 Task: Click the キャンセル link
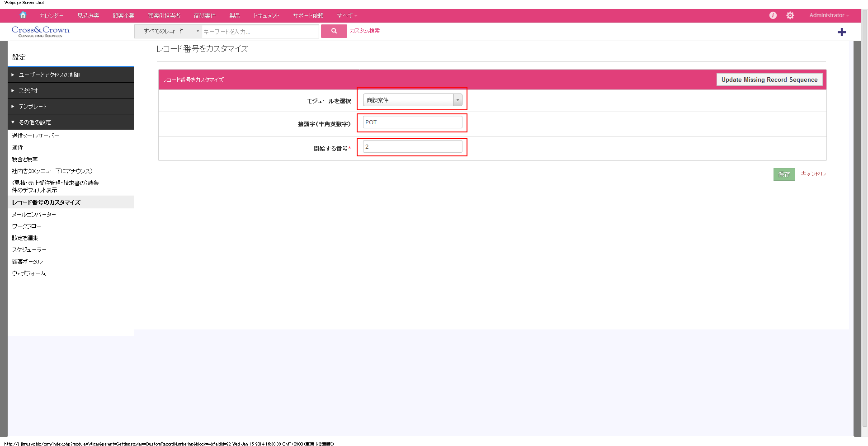pyautogui.click(x=813, y=174)
